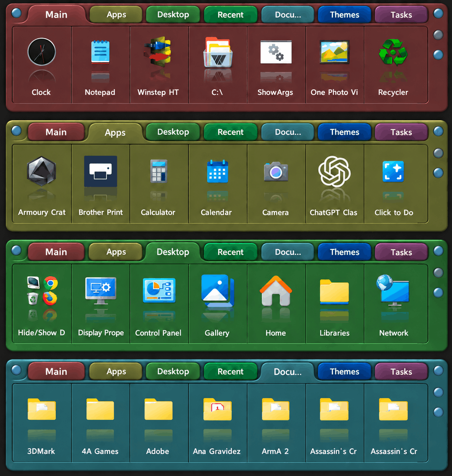This screenshot has height=476, width=452.
Task: Open Display Prope icon
Action: pyautogui.click(x=101, y=291)
